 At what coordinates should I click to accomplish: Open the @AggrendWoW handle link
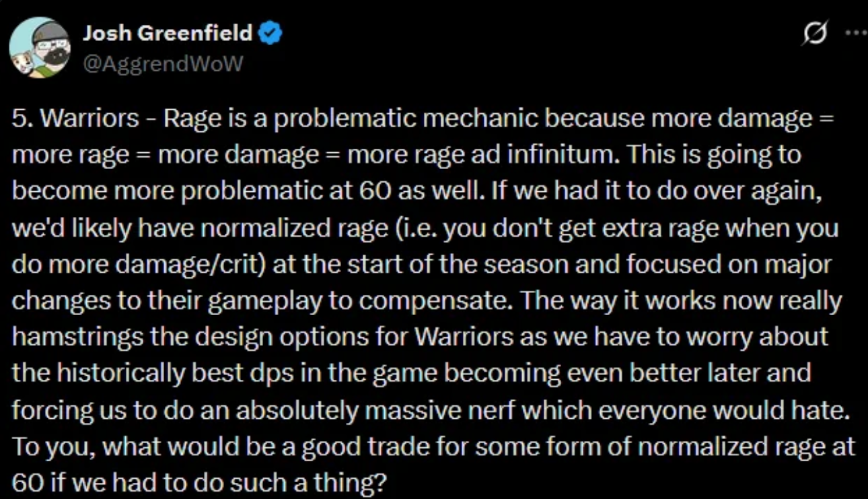[162, 64]
